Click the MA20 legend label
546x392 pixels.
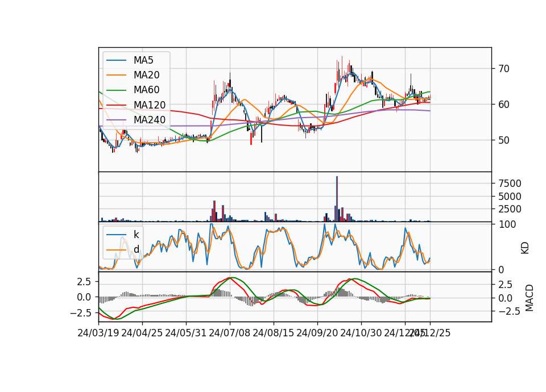tap(147, 75)
